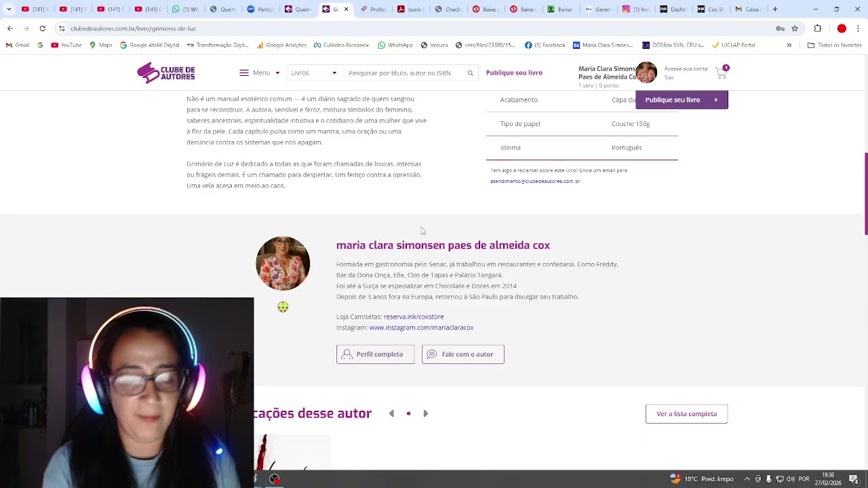Open the shopping cart icon
868x488 pixels.
722,72
